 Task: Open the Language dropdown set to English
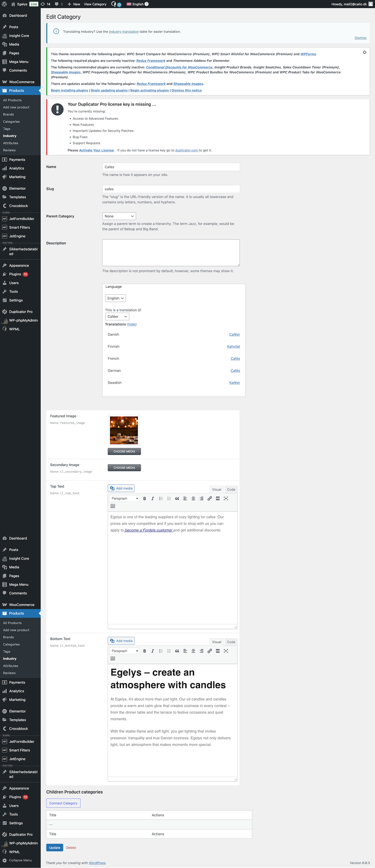pos(115,298)
